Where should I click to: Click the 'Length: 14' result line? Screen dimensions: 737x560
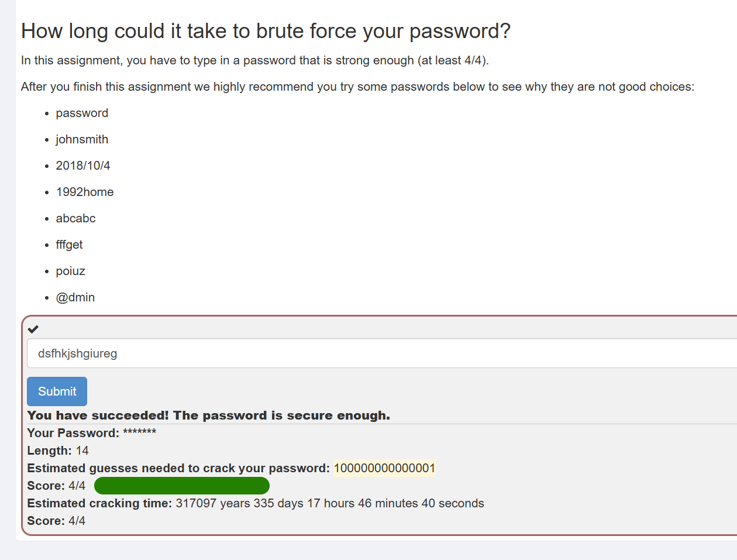[58, 451]
